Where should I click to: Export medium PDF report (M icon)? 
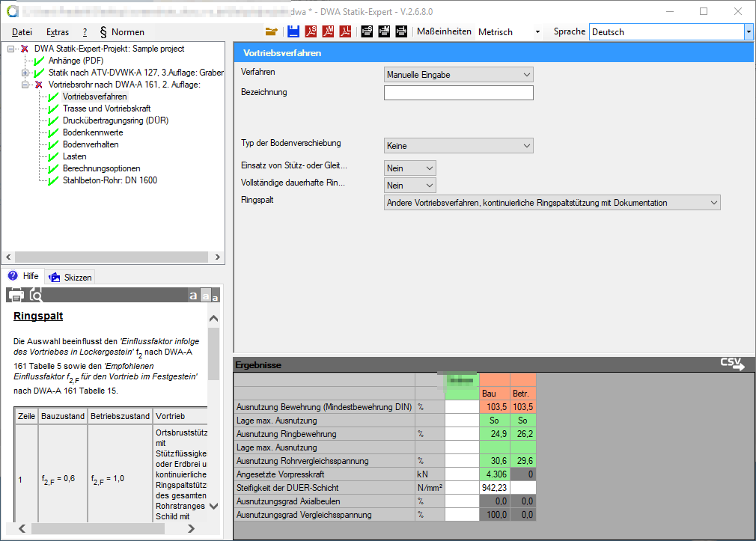click(x=328, y=31)
